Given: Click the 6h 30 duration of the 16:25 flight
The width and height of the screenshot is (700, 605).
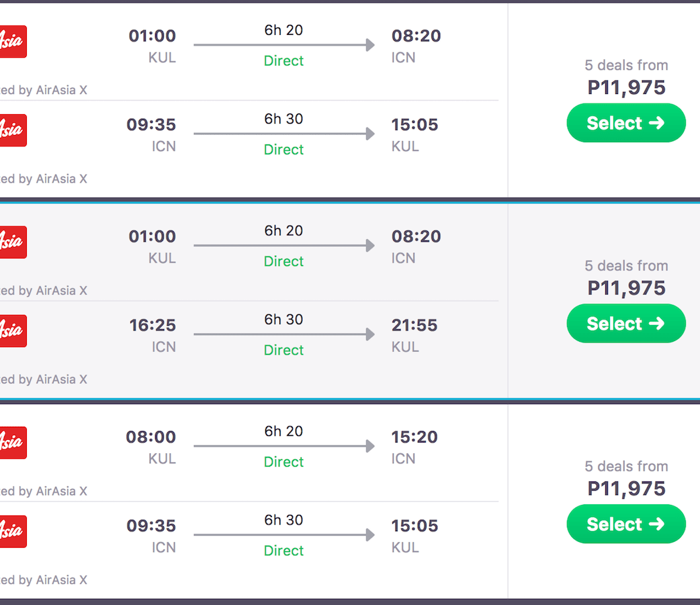Looking at the screenshot, I should pyautogui.click(x=283, y=320).
